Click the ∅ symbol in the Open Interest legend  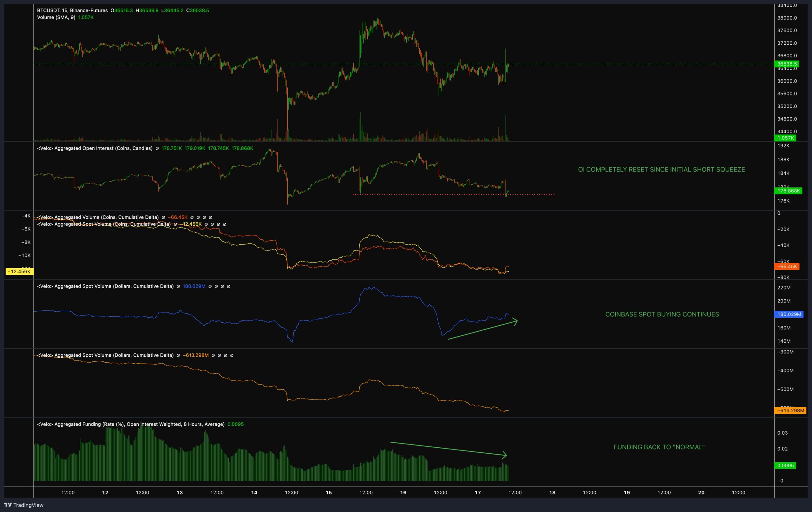point(157,148)
